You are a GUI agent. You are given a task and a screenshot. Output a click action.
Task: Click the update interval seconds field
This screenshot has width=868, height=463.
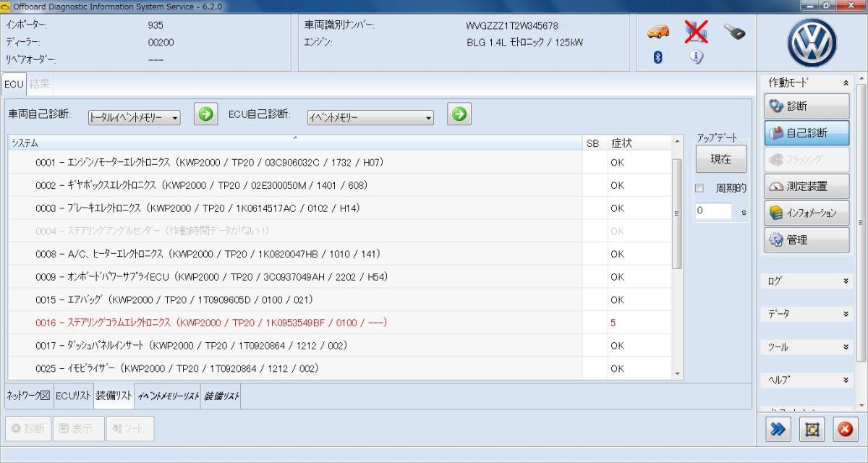pyautogui.click(x=713, y=211)
